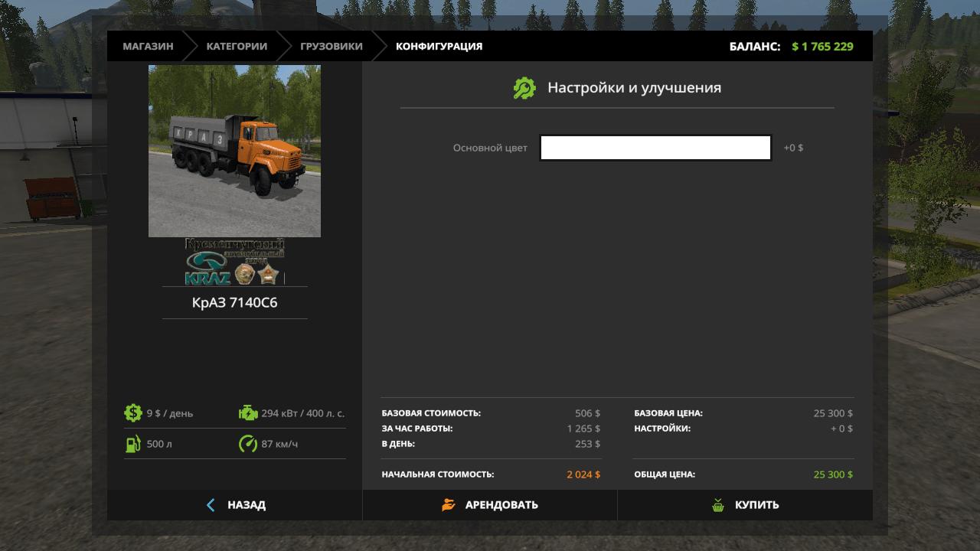Pick the white Основной цвет swatch

click(655, 148)
